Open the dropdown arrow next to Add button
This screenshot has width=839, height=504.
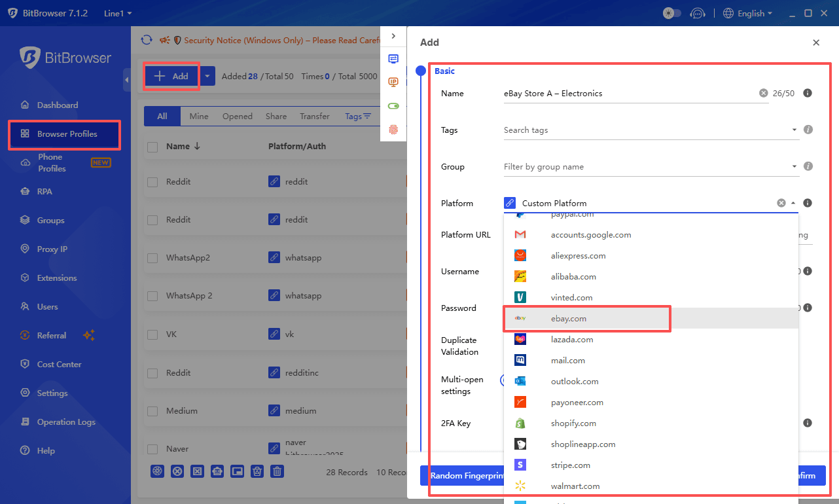207,77
